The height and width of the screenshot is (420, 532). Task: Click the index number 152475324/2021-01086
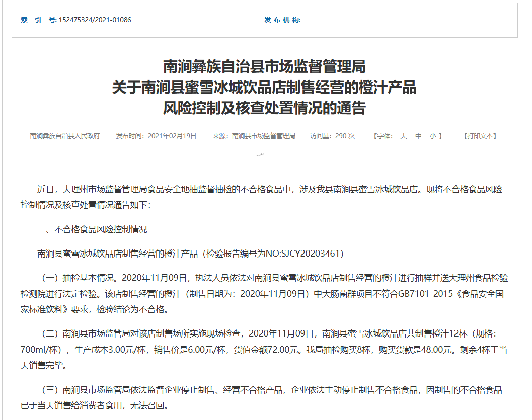95,20
